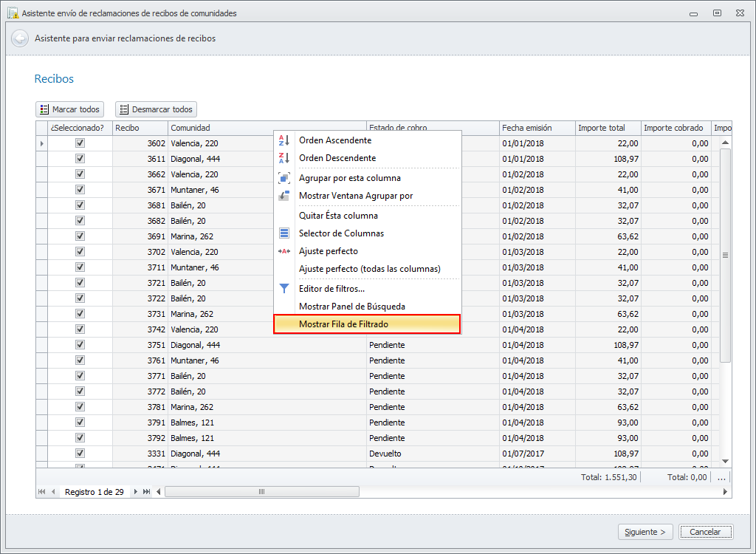Go to first record navigator arrow

(41, 492)
